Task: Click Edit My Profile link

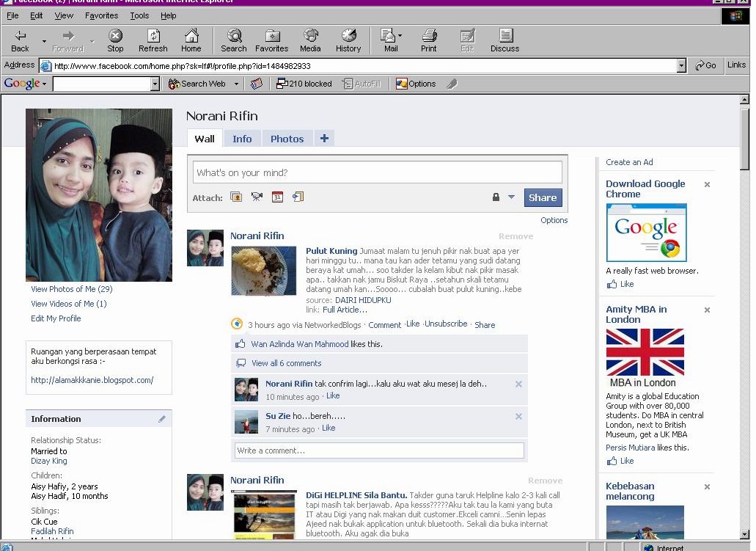Action: 56,318
